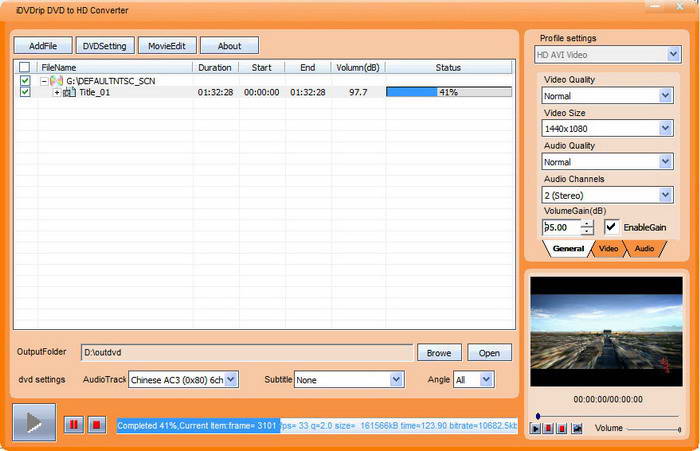Uncheck the Title_01 checkbox

click(25, 92)
